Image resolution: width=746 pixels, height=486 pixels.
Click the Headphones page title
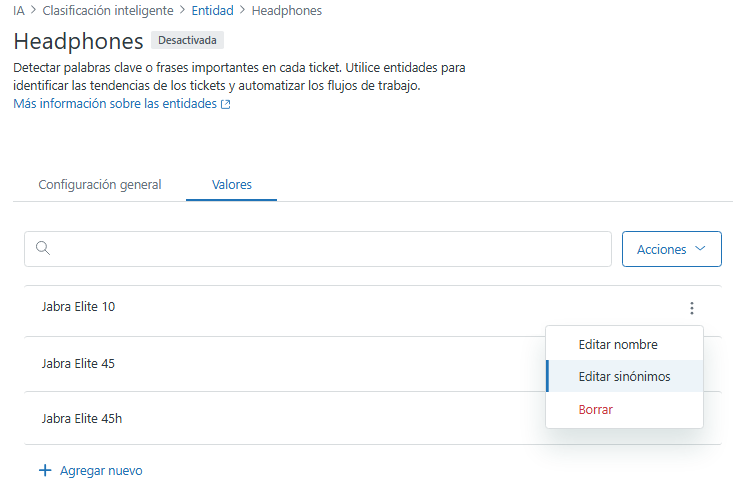click(79, 41)
